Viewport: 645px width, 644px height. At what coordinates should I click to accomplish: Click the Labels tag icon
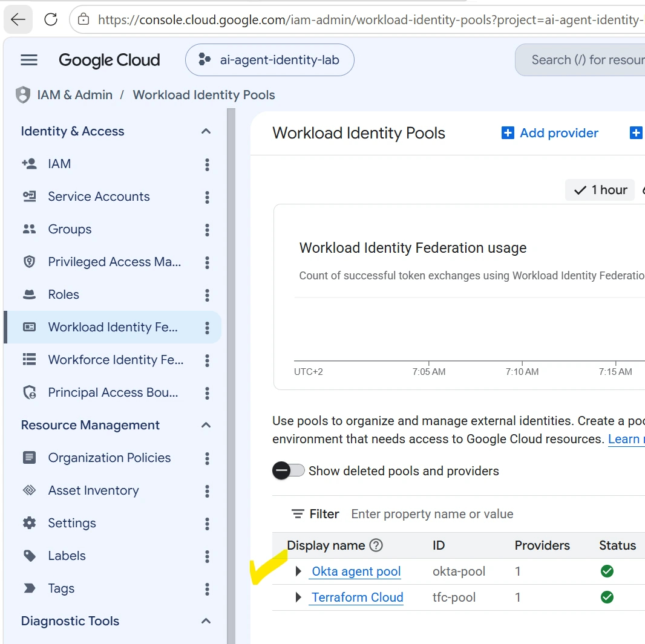click(x=29, y=556)
